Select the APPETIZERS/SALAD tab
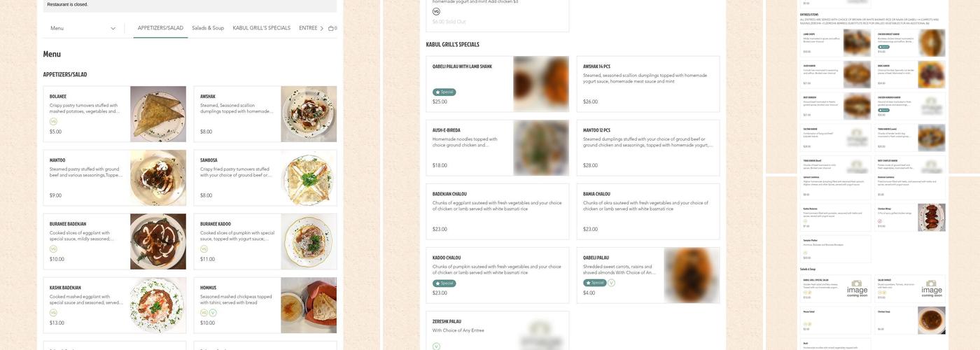The image size is (980, 350). pyautogui.click(x=160, y=28)
